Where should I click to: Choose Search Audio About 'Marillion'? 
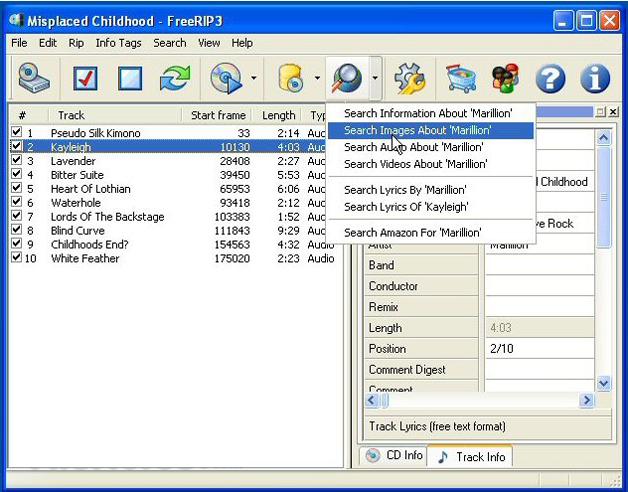coord(431,147)
